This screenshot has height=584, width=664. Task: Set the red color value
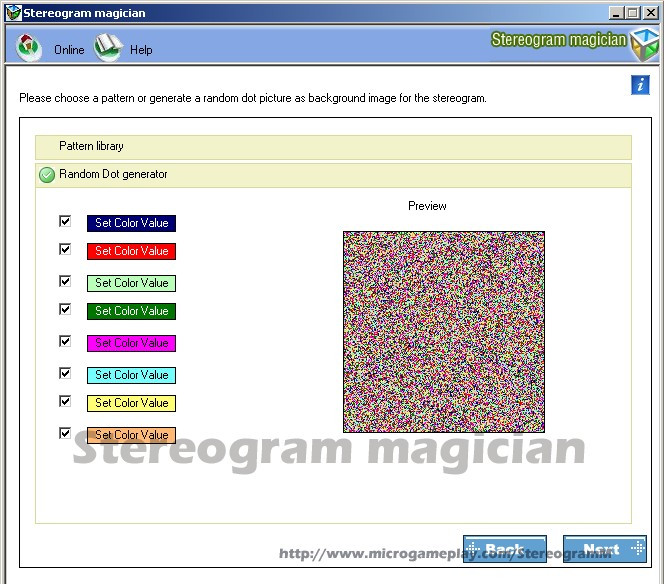tap(131, 251)
